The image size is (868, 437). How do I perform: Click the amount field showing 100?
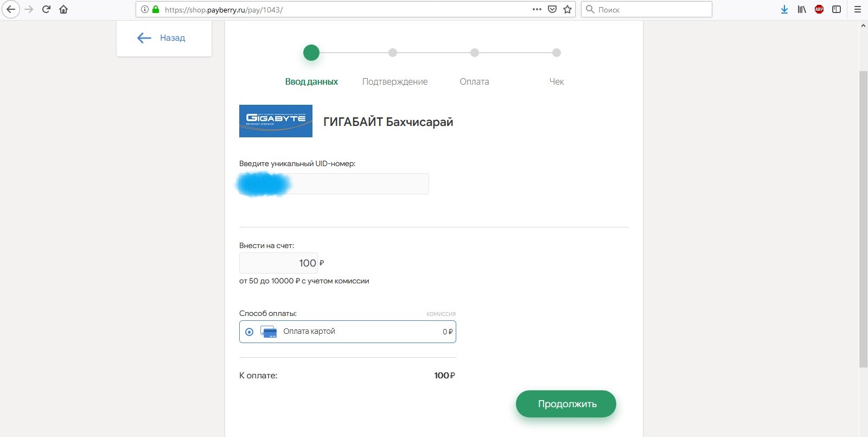[278, 263]
